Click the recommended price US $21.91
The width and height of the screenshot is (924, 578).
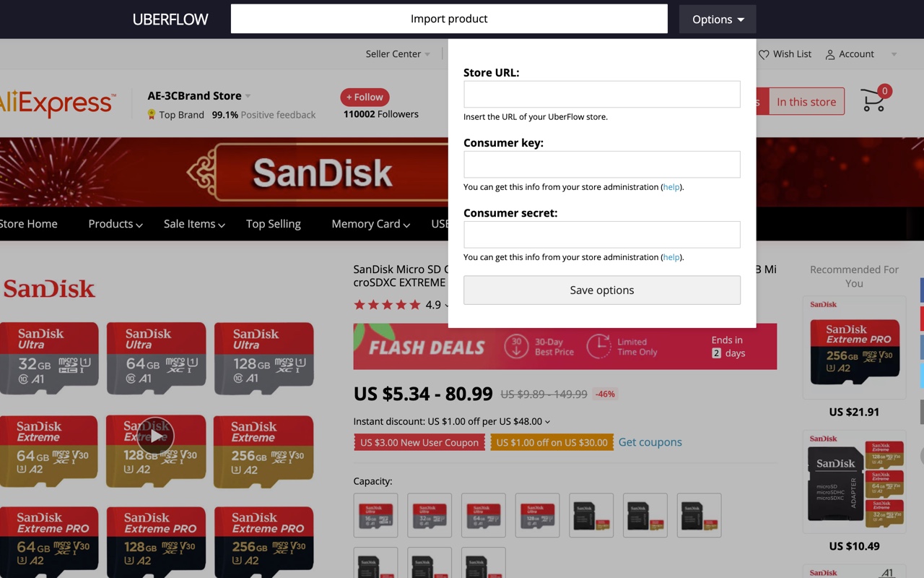(x=854, y=412)
